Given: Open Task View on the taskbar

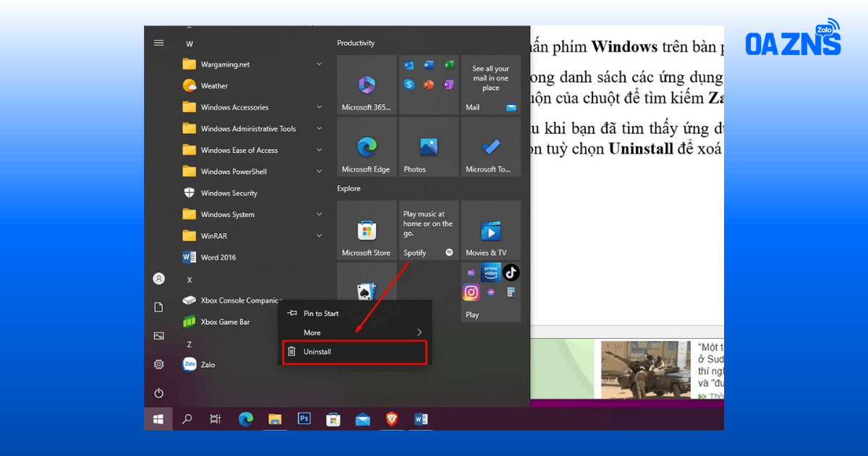Looking at the screenshot, I should pos(215,418).
